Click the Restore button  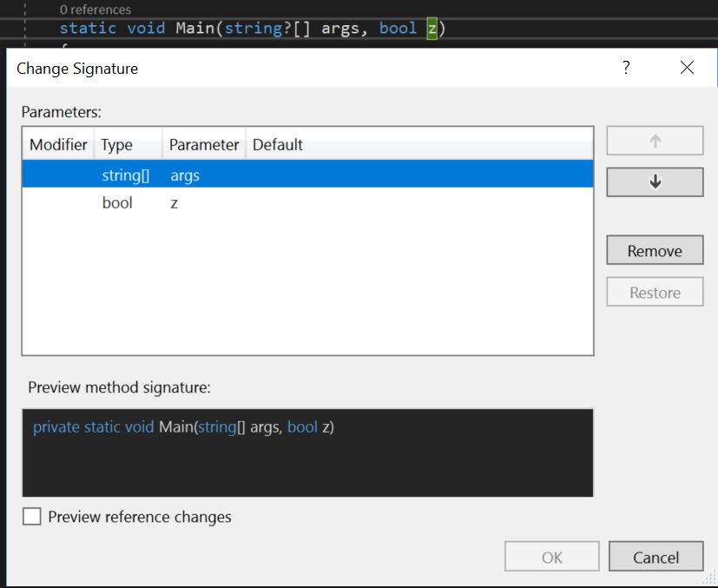(654, 291)
